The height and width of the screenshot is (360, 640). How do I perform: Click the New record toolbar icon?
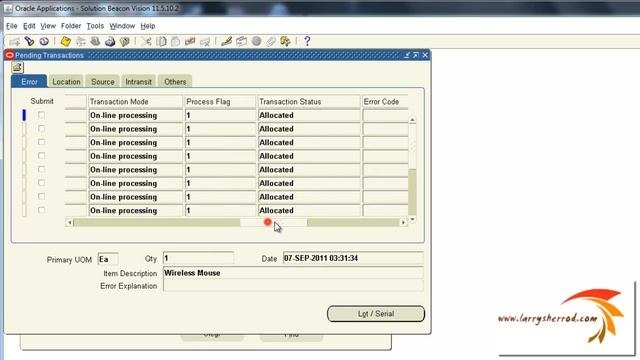click(15, 41)
